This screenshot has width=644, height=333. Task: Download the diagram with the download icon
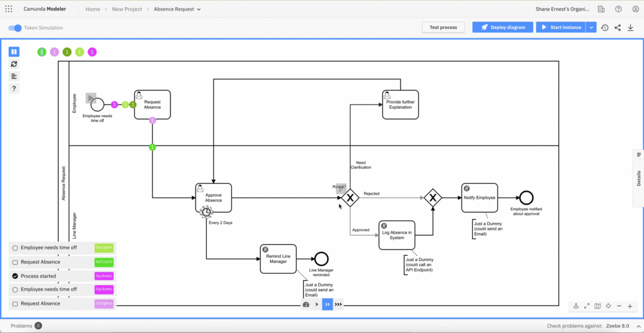click(x=630, y=28)
